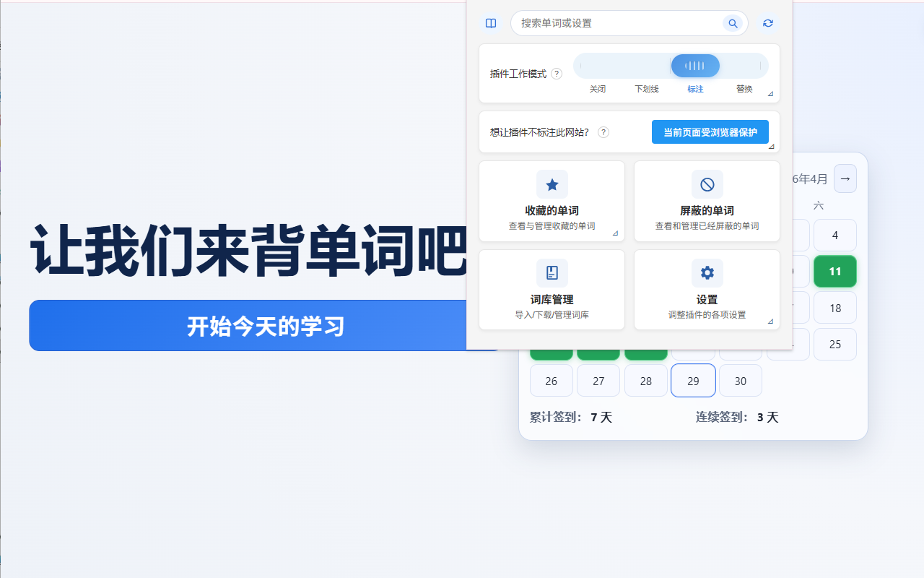Click 查看和管理已经屏蔽的单词 description

click(707, 226)
